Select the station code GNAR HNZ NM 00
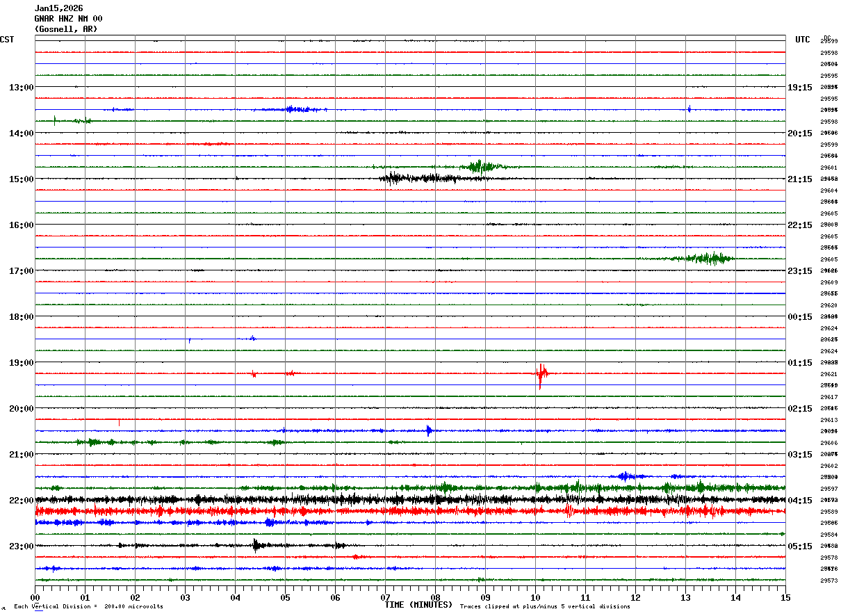The height and width of the screenshot is (616, 841). click(68, 19)
